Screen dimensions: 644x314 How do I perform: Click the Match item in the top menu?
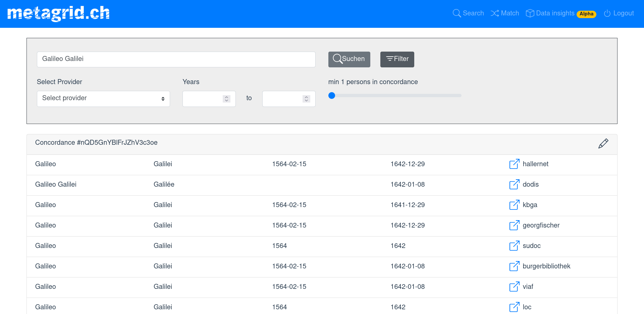coord(509,13)
